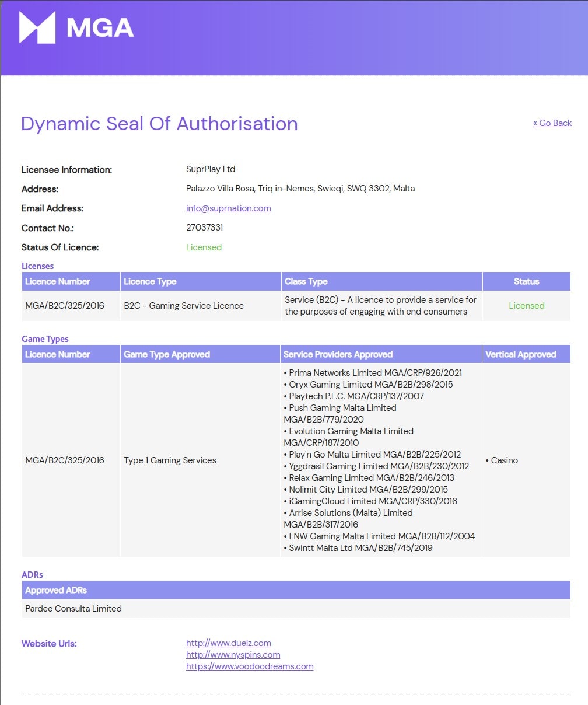This screenshot has height=705, width=588.
Task: Click the SuprPlay Ltd licensee name
Action: click(211, 169)
